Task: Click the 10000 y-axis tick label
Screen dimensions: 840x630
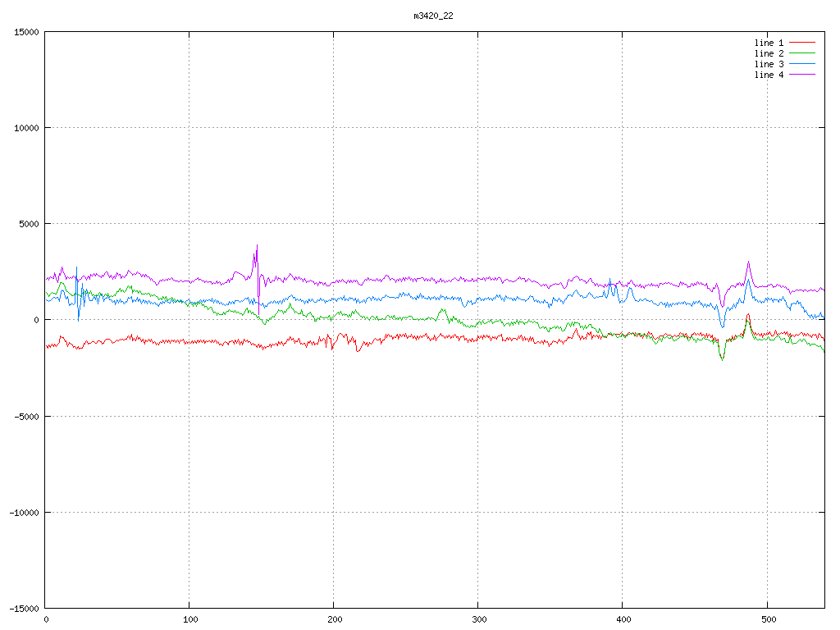Action: coord(26,128)
